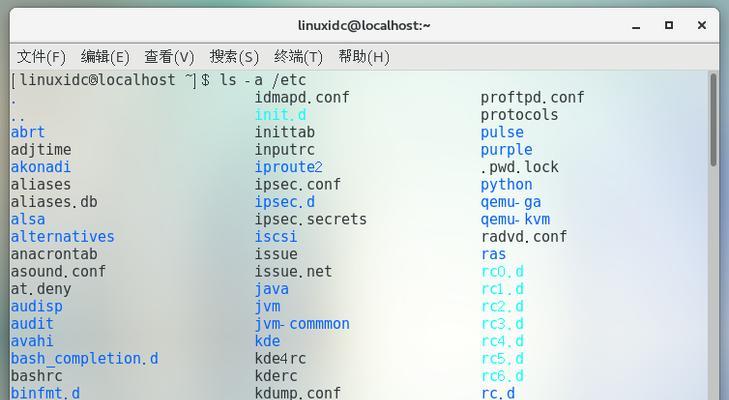Screen dimensions: 729x400
Task: Click the 'abrt' directory entry
Action: [x=28, y=132]
